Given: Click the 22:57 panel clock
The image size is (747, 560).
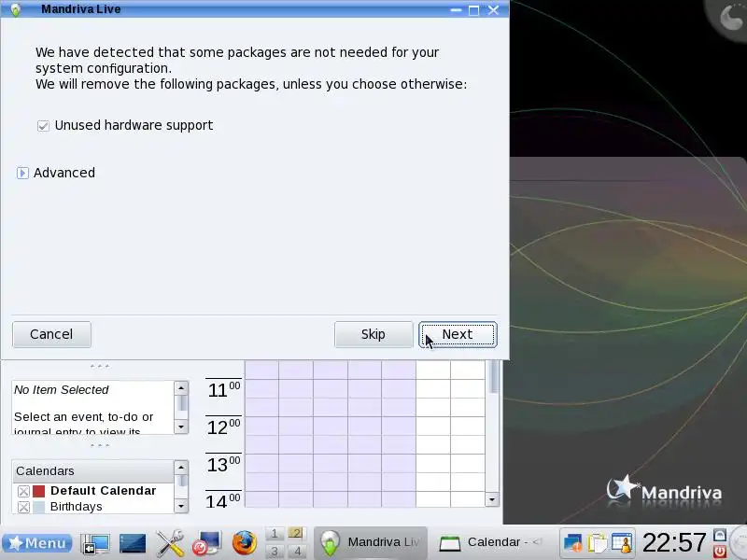Looking at the screenshot, I should [674, 542].
